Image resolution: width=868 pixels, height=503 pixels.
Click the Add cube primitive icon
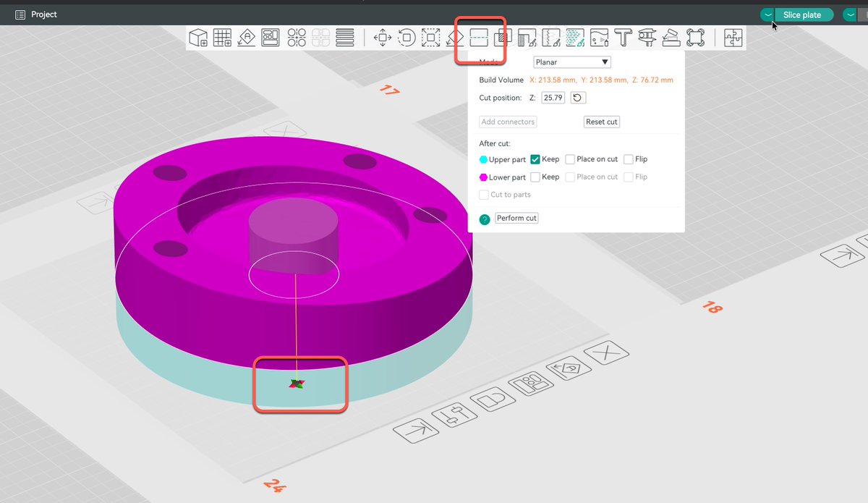tap(198, 38)
